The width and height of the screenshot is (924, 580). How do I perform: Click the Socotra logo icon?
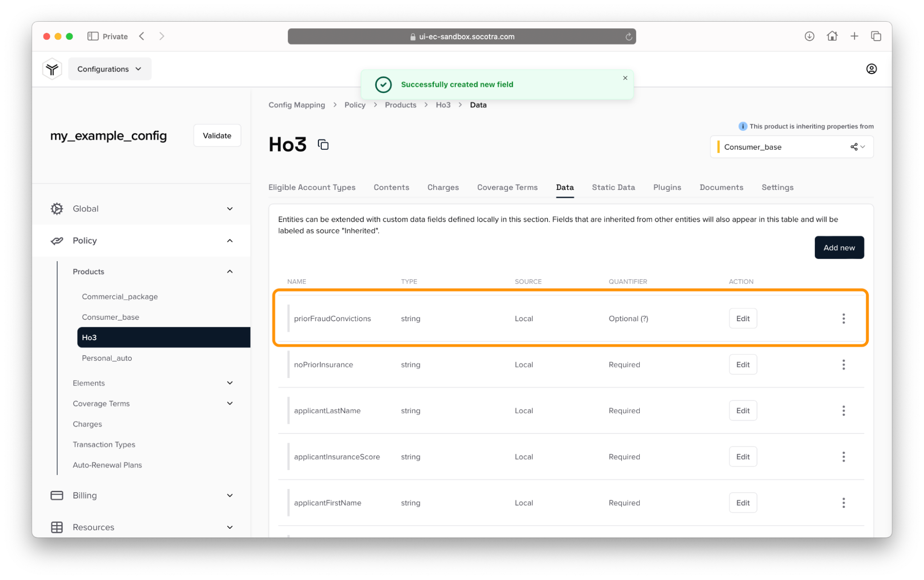[52, 69]
